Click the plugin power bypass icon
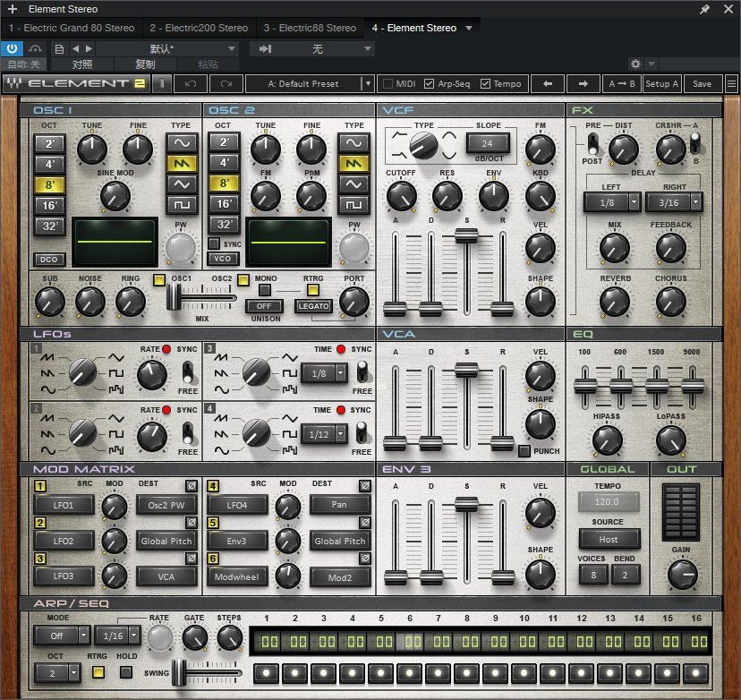741x700 pixels. (12, 48)
